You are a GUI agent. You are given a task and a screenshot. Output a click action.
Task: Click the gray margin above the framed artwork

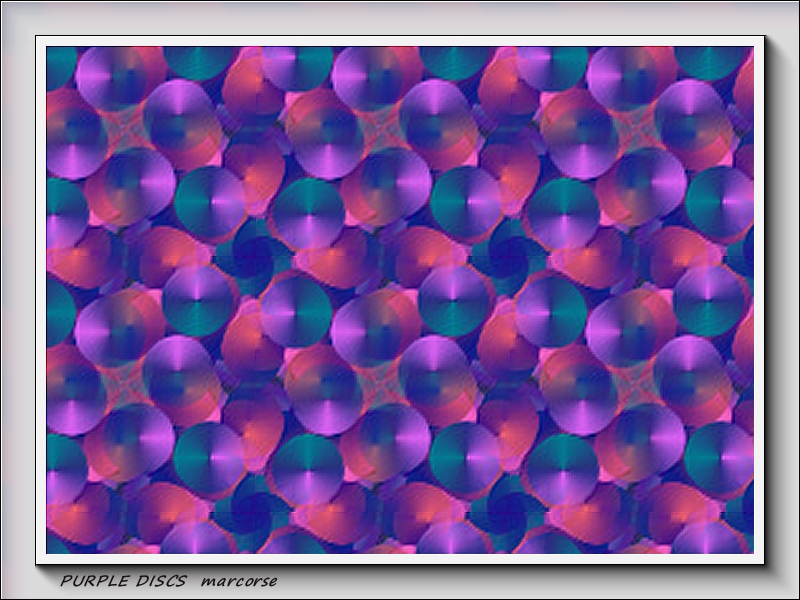pos(400,18)
